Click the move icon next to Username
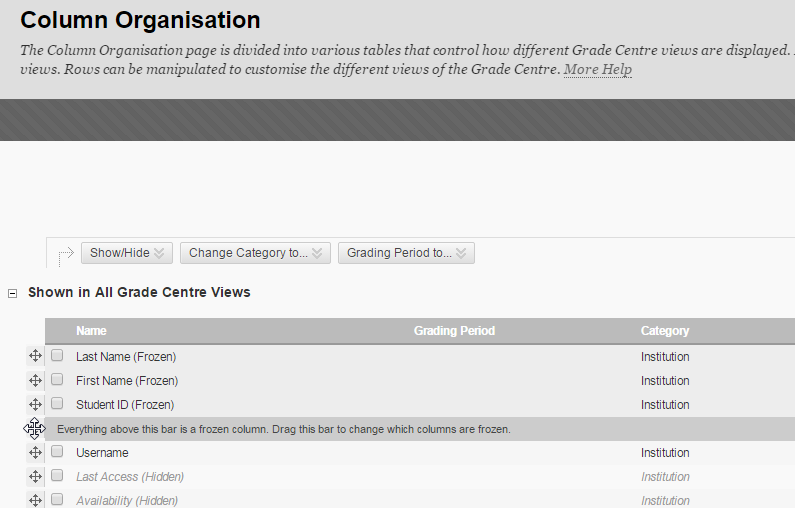 click(35, 453)
